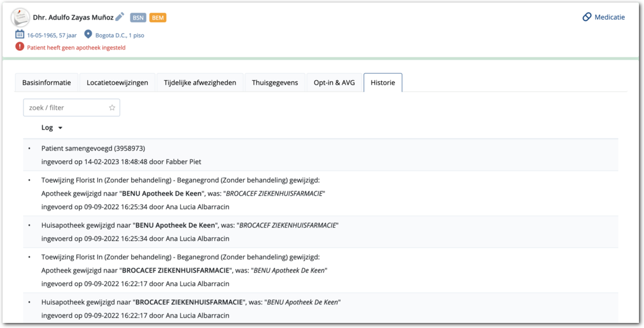This screenshot has width=644, height=328.
Task: Click the location pin icon before Bogota
Action: tap(88, 34)
